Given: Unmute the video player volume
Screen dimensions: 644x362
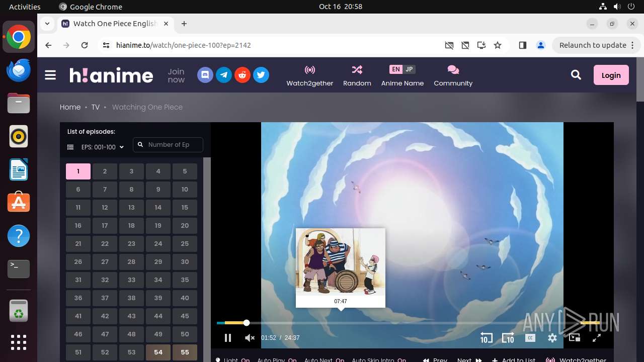Looking at the screenshot, I should (x=250, y=338).
